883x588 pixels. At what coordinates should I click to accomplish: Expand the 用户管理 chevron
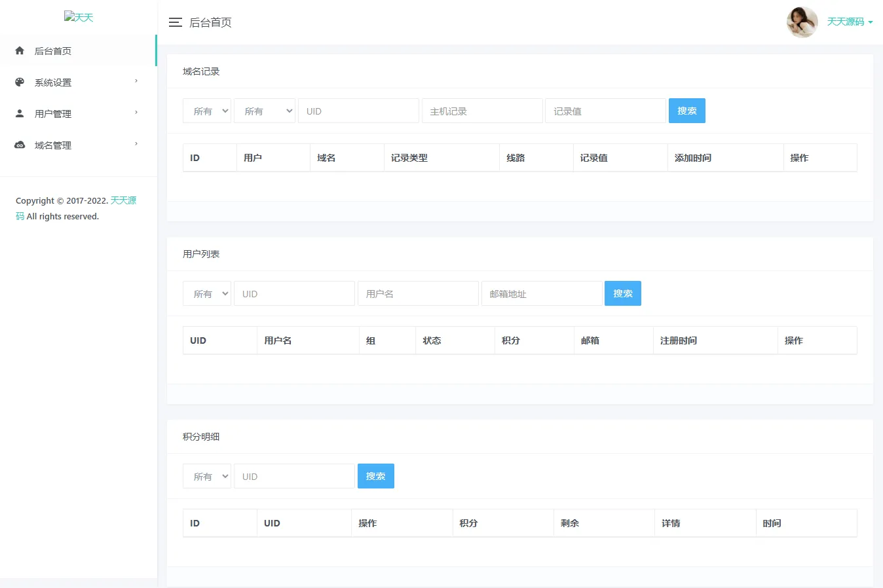tap(136, 113)
